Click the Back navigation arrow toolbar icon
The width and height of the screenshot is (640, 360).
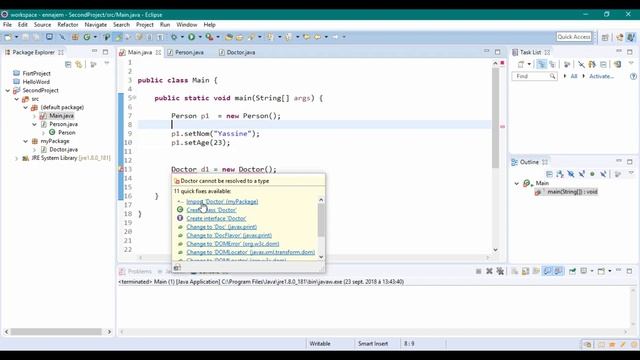(317, 37)
